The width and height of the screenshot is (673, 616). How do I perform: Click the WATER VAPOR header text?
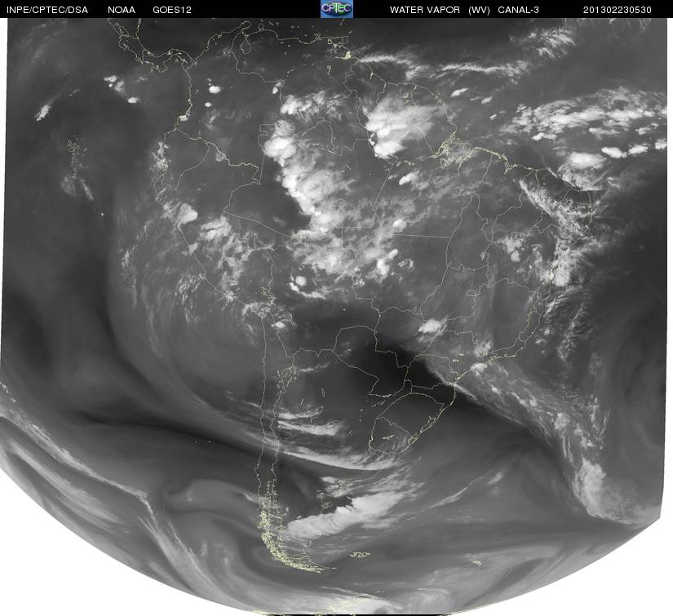click(x=424, y=10)
